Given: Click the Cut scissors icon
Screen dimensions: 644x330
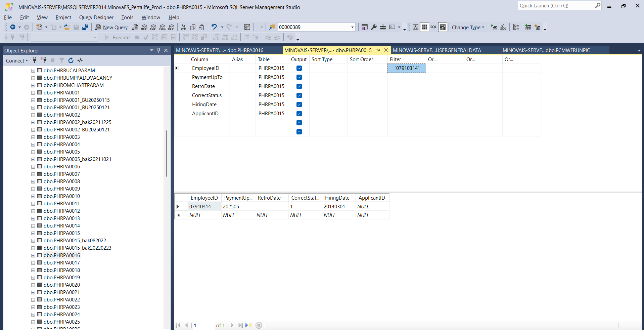Looking at the screenshot, I should [x=184, y=27].
